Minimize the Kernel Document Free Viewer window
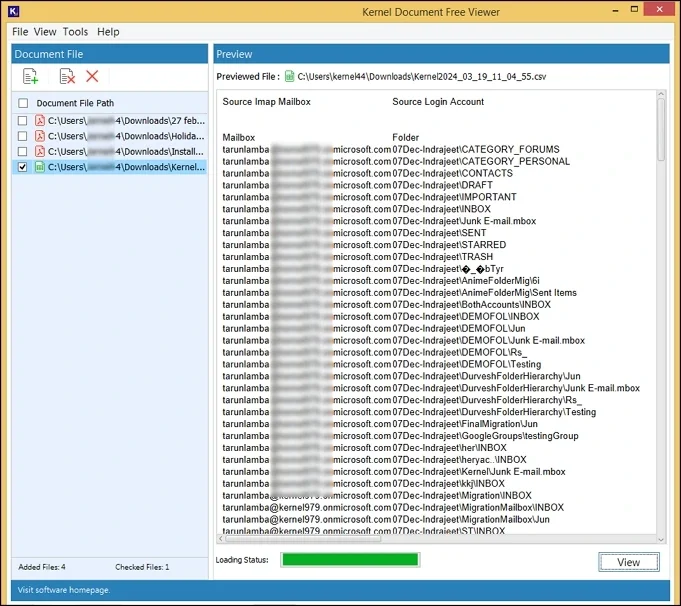The image size is (681, 606). (615, 10)
